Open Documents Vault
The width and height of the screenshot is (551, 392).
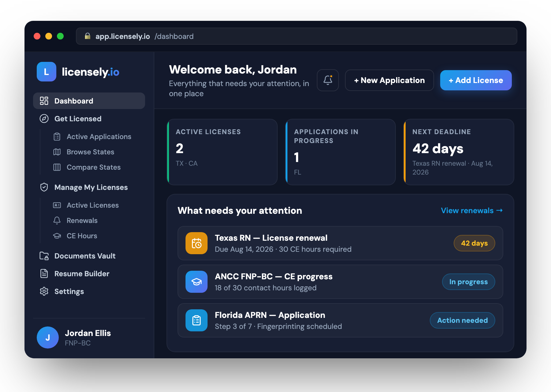pyautogui.click(x=89, y=256)
